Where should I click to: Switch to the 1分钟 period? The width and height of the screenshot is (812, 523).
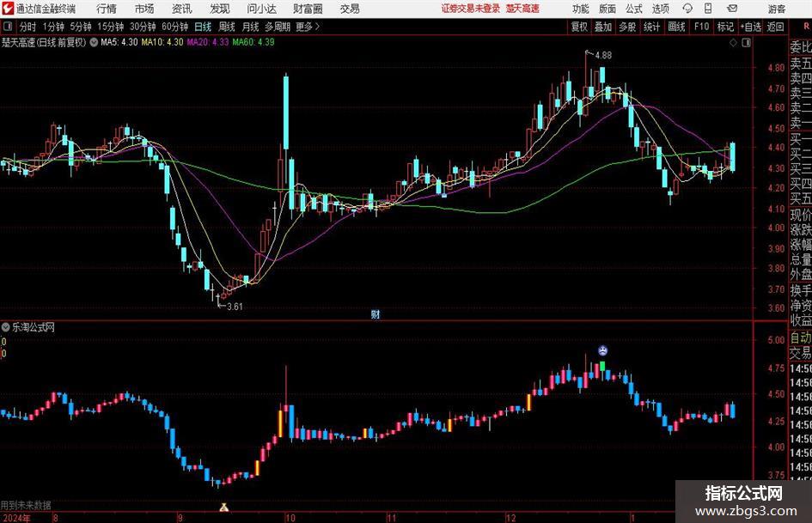point(53,27)
